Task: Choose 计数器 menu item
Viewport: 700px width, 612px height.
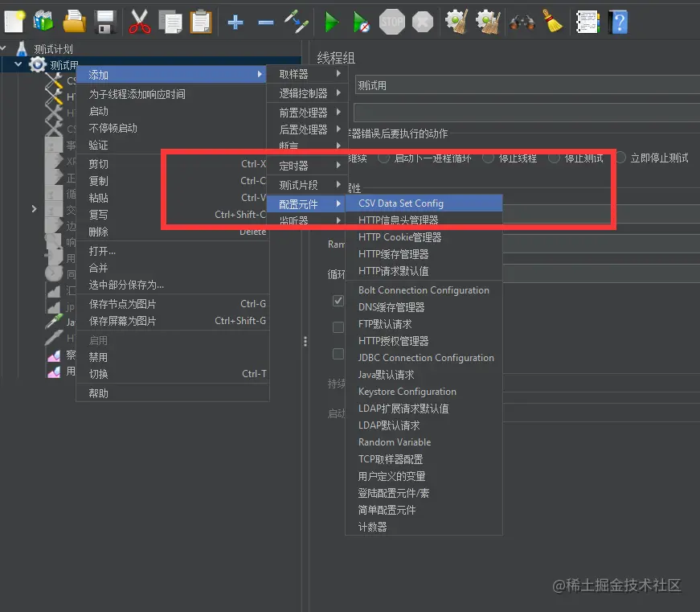Action: [424, 527]
